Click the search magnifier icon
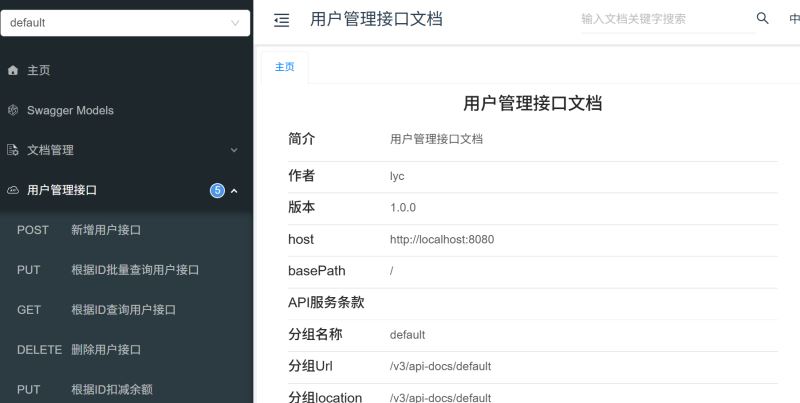 click(762, 18)
